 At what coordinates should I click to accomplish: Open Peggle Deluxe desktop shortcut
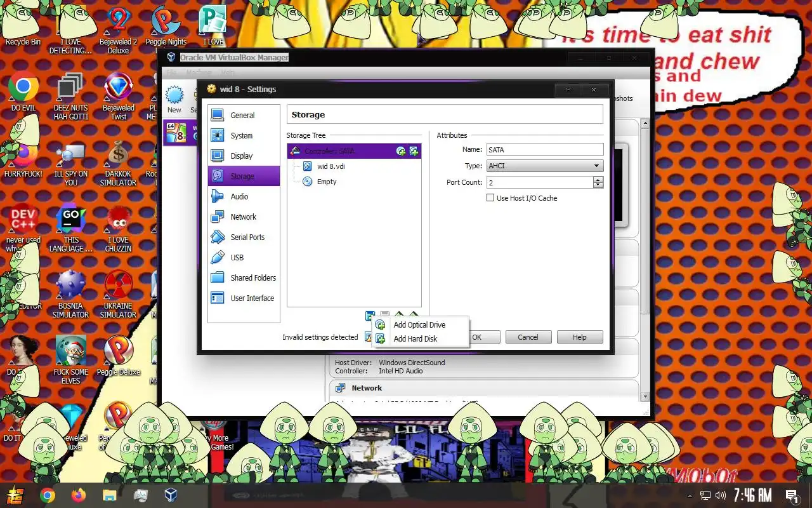(118, 356)
